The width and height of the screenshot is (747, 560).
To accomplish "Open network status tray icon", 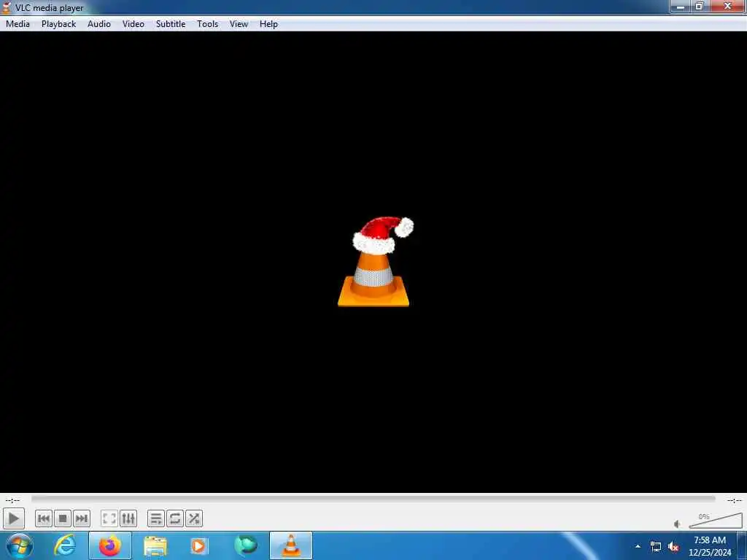I will (656, 547).
